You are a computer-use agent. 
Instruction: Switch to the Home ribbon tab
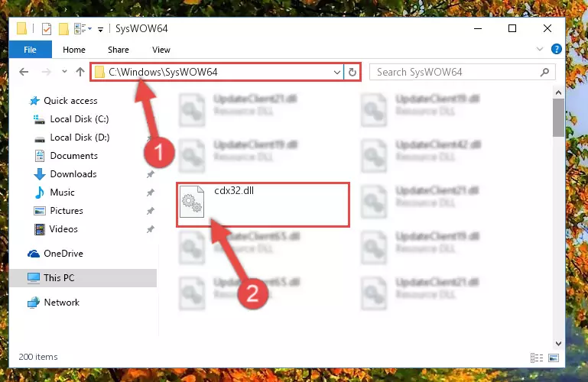point(74,50)
